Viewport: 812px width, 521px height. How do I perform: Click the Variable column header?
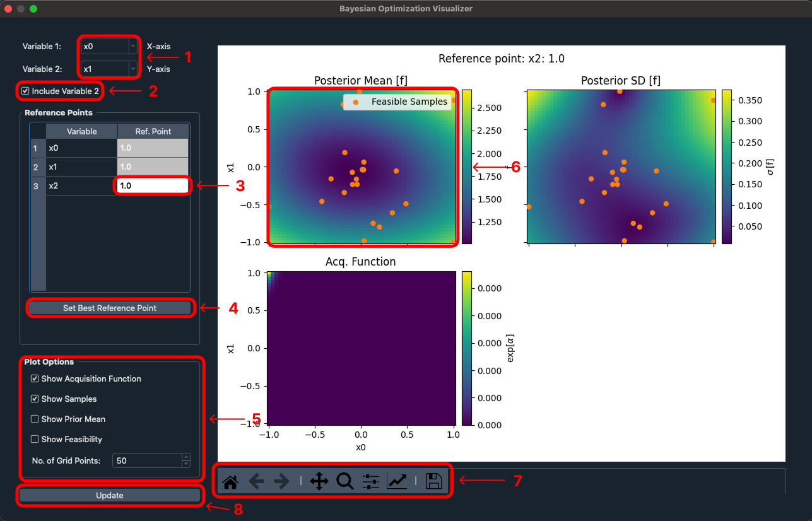coord(82,131)
